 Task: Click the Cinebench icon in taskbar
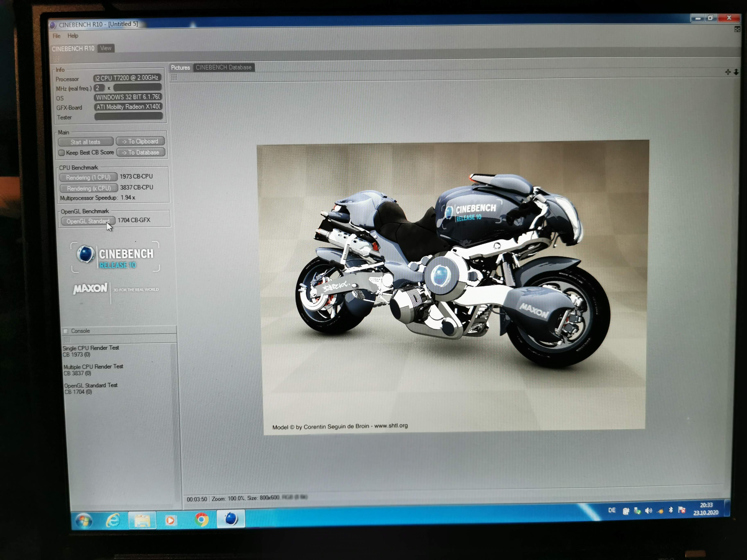coord(231,519)
